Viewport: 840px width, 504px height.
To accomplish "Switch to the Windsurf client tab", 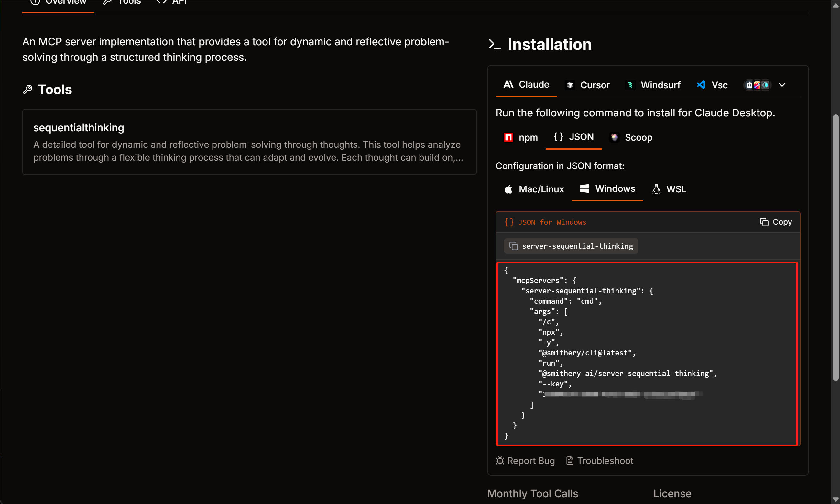I will pos(653,85).
